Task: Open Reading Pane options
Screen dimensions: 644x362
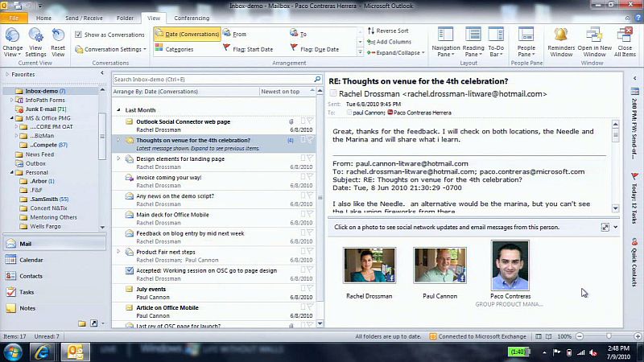Action: 473,43
